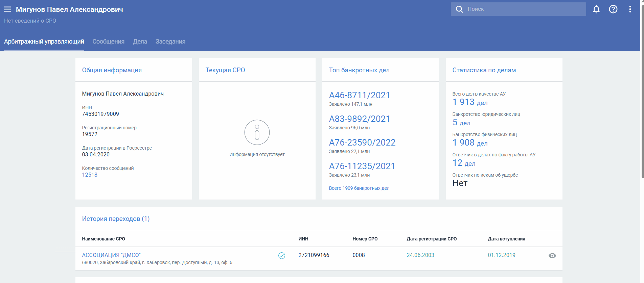Open the Всего 1909 банкротных дел link

click(359, 188)
